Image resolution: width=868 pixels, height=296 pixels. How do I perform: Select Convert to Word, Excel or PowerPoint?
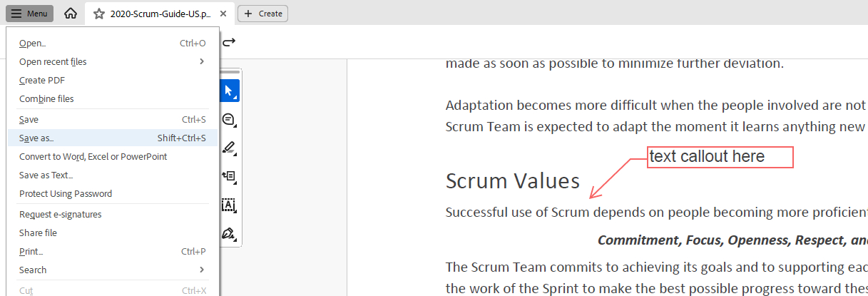93,156
